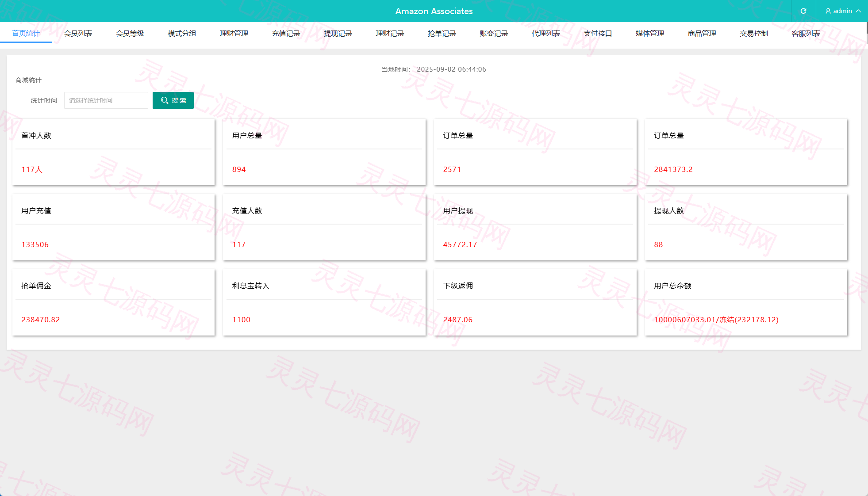This screenshot has height=496, width=868.
Task: Focus the 统计时间 date input field
Action: pos(106,100)
